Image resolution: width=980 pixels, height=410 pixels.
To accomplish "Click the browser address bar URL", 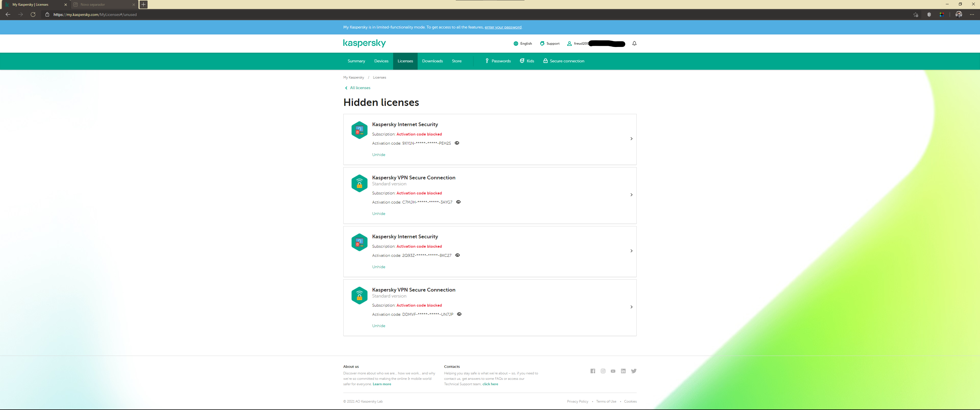I will (95, 15).
